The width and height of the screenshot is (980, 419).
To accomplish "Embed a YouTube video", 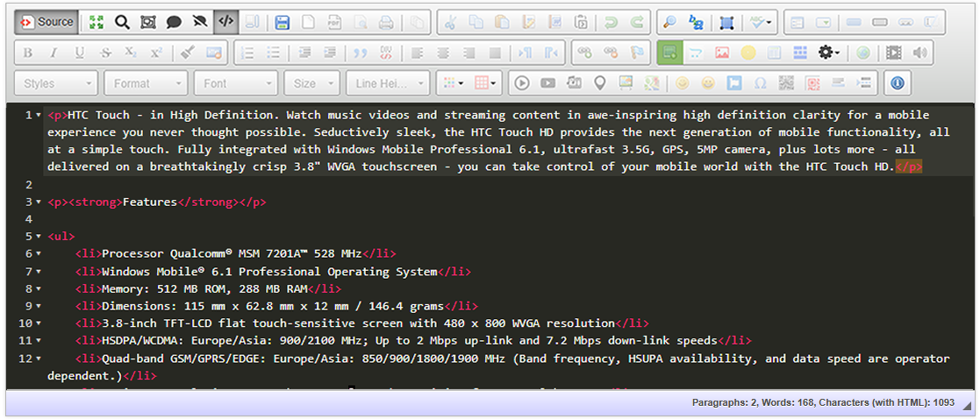I will [x=548, y=83].
